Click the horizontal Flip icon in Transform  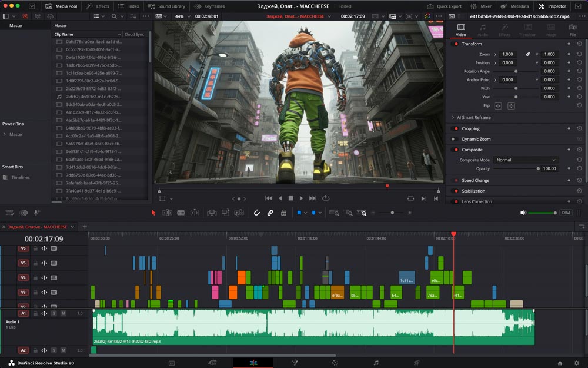[498, 106]
